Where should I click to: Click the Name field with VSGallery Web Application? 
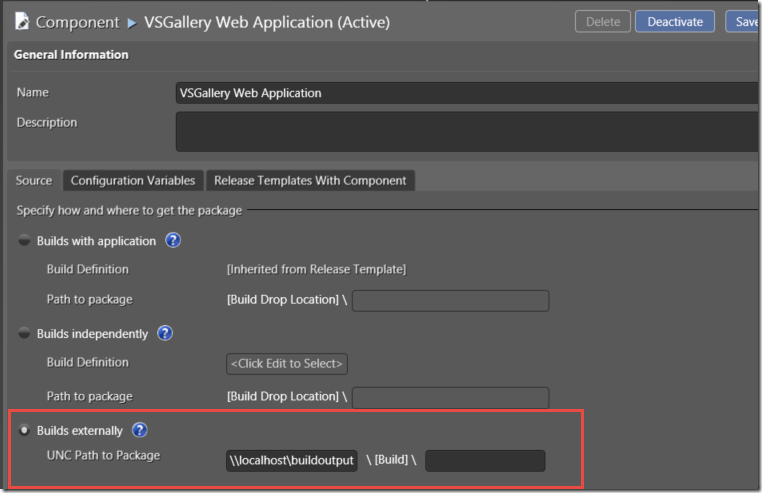(467, 93)
